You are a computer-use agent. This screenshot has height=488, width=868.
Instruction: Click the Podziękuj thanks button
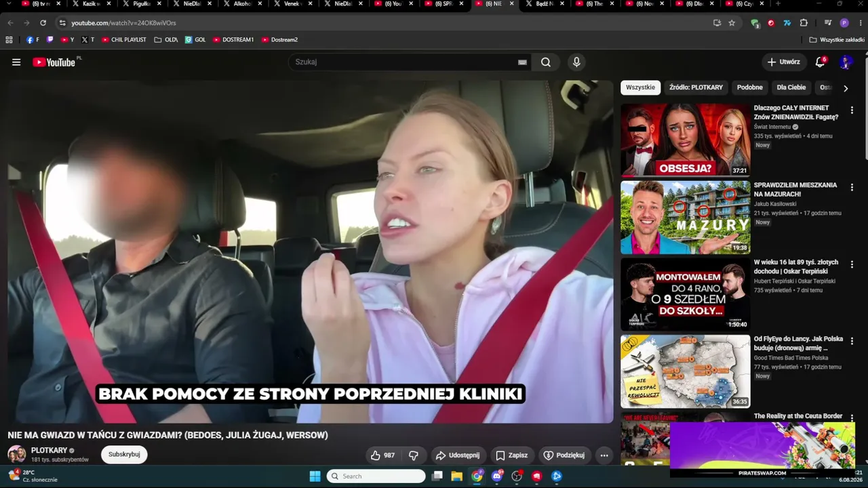pyautogui.click(x=564, y=455)
